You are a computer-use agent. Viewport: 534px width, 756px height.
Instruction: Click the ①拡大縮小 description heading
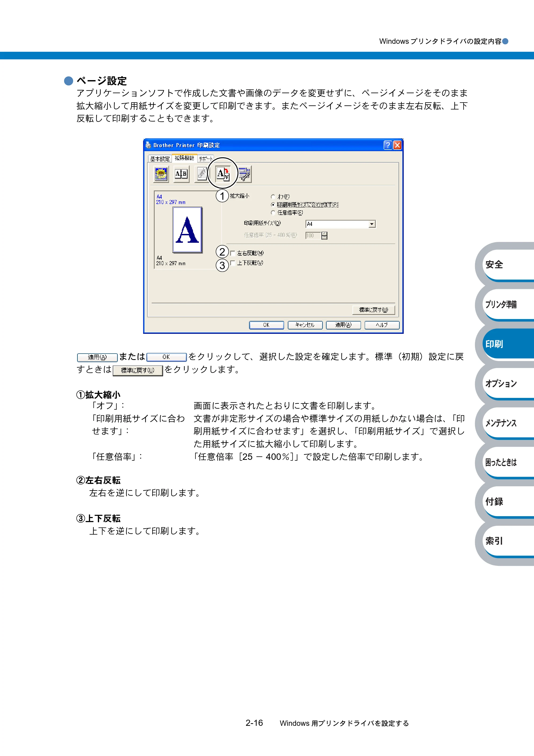[x=99, y=394]
